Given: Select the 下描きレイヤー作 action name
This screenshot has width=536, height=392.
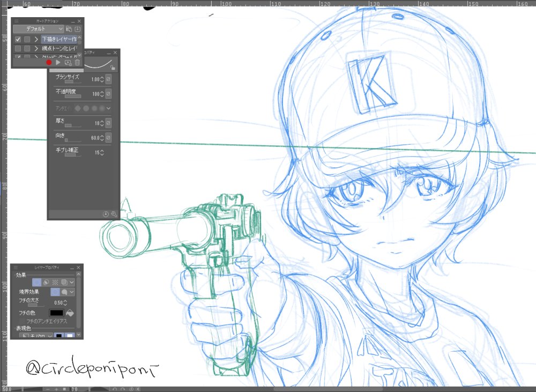Looking at the screenshot, I should (59, 39).
